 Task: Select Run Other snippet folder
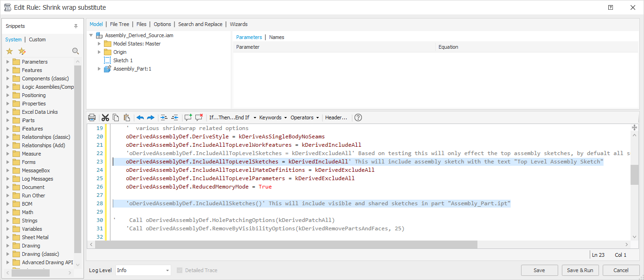[x=33, y=195]
